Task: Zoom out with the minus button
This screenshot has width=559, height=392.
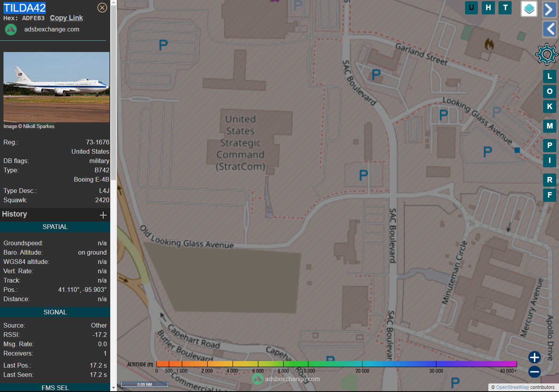Action: coord(535,372)
